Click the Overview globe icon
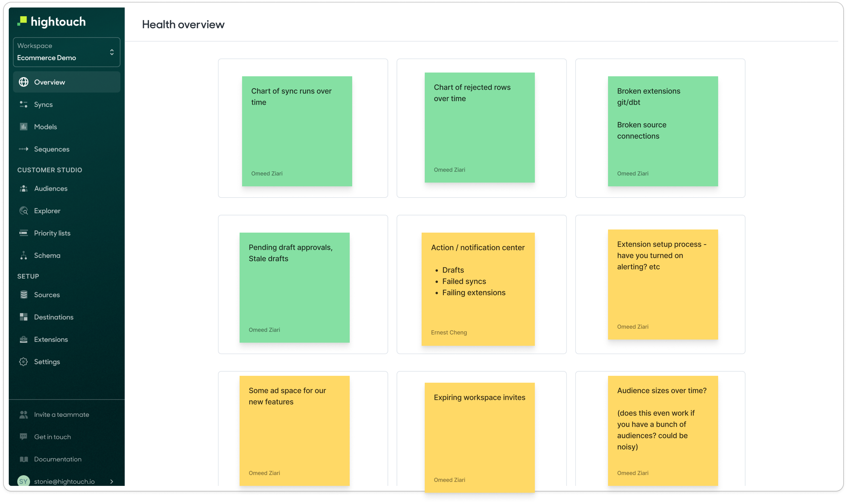 (x=23, y=82)
